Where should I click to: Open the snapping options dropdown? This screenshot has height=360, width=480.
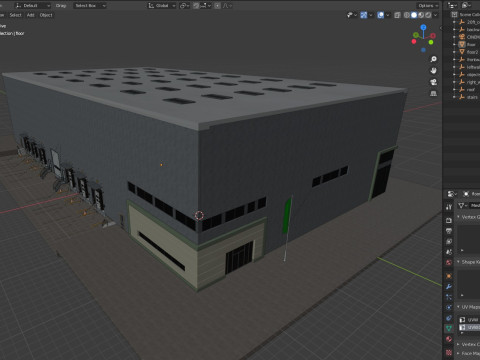coord(206,6)
